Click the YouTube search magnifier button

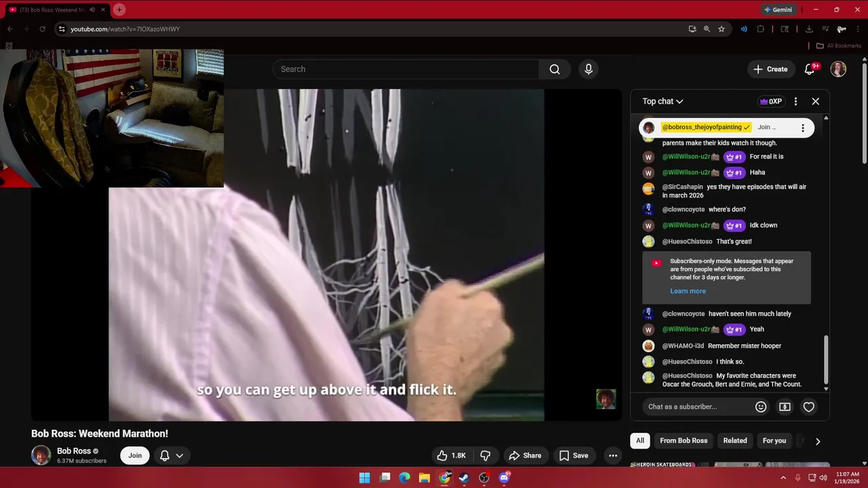pos(555,69)
